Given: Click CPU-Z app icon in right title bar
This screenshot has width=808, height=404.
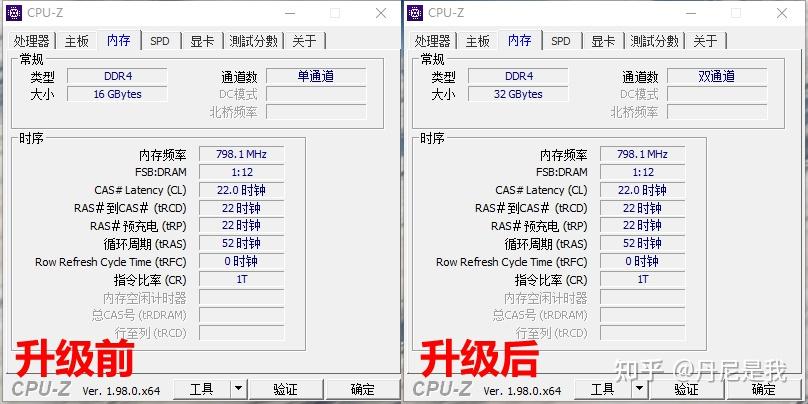Looking at the screenshot, I should [415, 13].
